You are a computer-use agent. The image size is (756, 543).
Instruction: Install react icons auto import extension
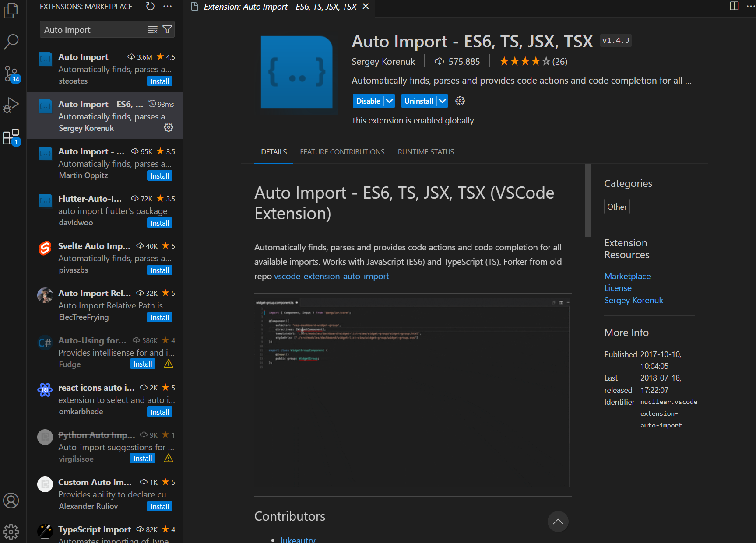point(160,412)
